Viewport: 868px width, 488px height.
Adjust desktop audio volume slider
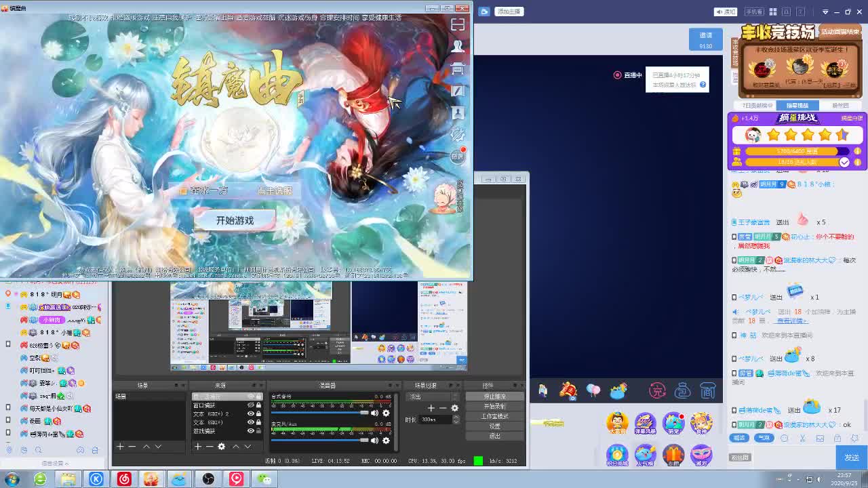(320, 413)
